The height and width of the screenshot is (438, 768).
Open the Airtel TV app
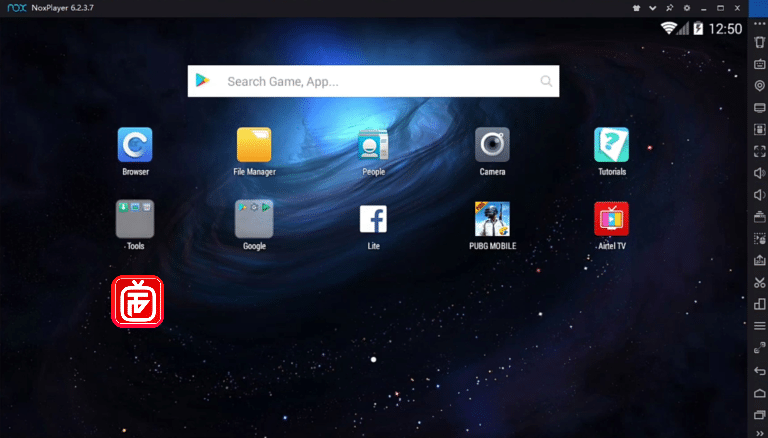click(611, 219)
